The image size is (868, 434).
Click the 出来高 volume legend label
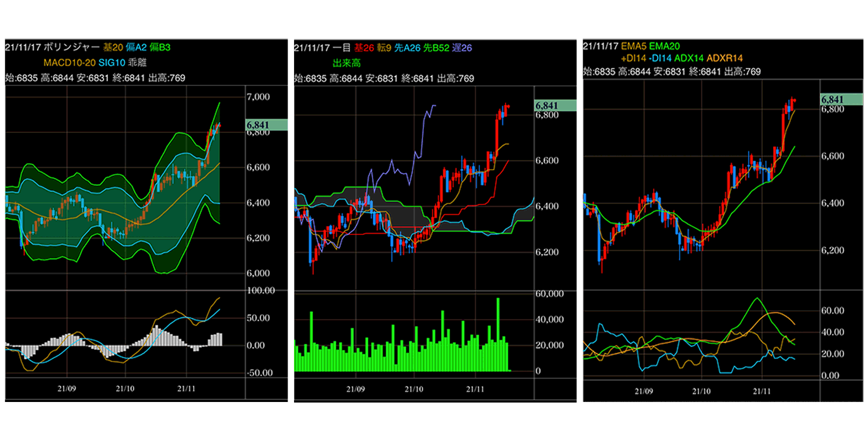[x=347, y=63]
